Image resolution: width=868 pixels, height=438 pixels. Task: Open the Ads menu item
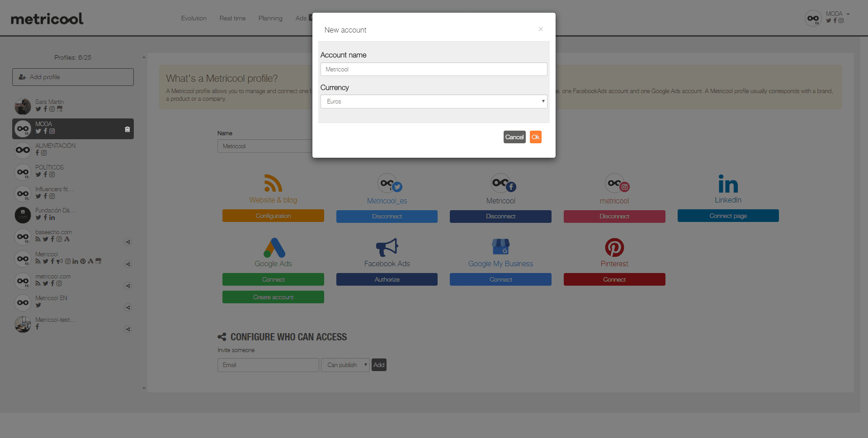301,18
